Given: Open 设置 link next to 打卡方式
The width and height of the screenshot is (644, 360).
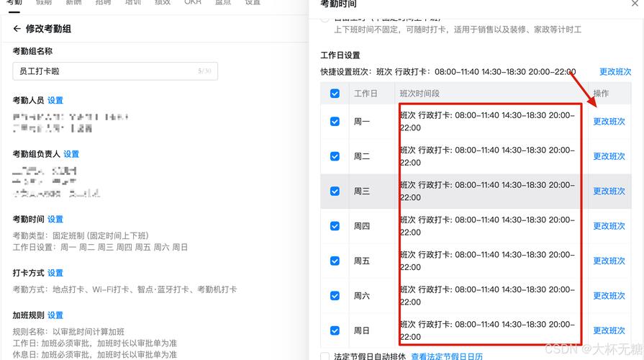Looking at the screenshot, I should pyautogui.click(x=55, y=273).
